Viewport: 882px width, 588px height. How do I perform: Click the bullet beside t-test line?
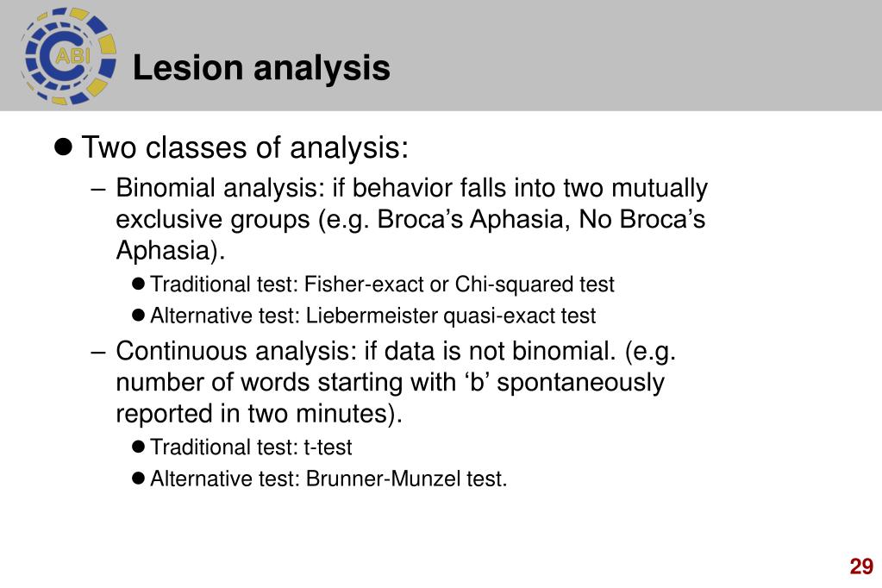(138, 447)
